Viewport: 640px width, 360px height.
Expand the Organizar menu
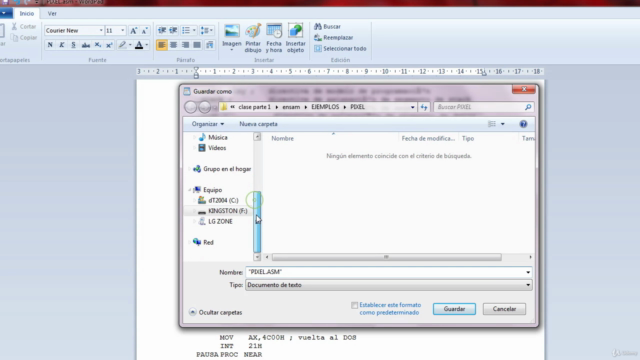pos(208,124)
